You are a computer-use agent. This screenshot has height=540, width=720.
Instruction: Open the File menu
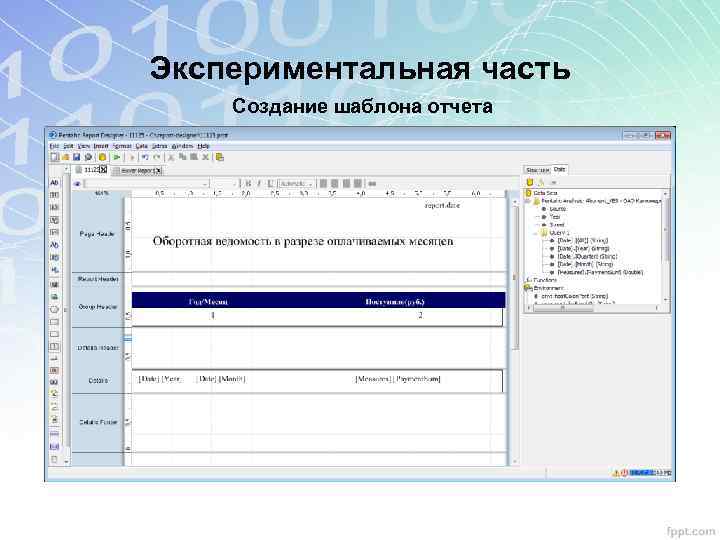[54, 146]
